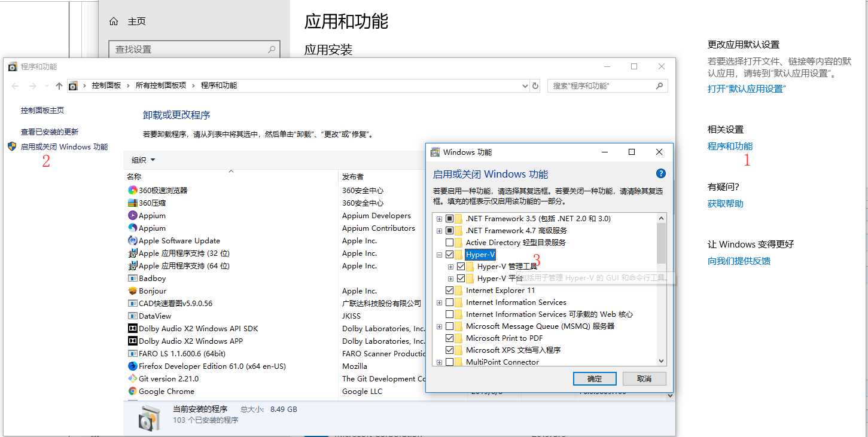Click 控制面板 breadcrumb in address bar
868x437 pixels.
(x=106, y=85)
